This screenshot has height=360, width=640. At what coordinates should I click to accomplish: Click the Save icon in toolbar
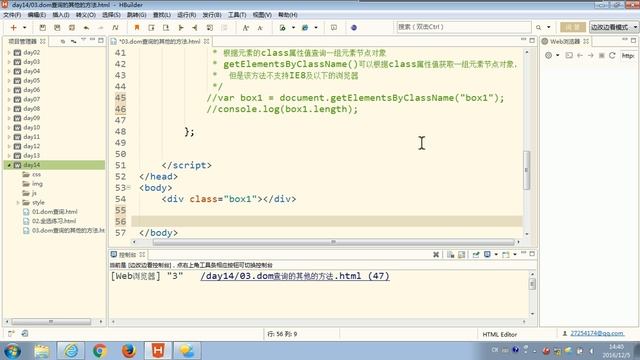42,27
